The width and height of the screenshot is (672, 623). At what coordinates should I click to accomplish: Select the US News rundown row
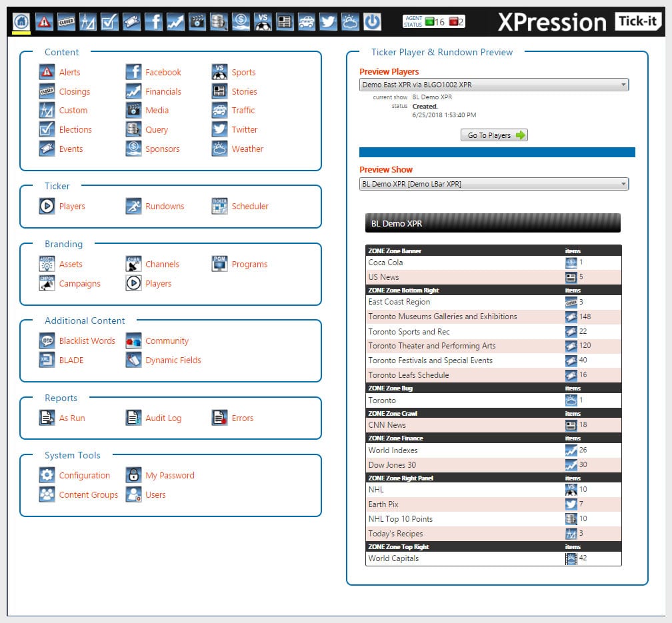click(x=493, y=277)
